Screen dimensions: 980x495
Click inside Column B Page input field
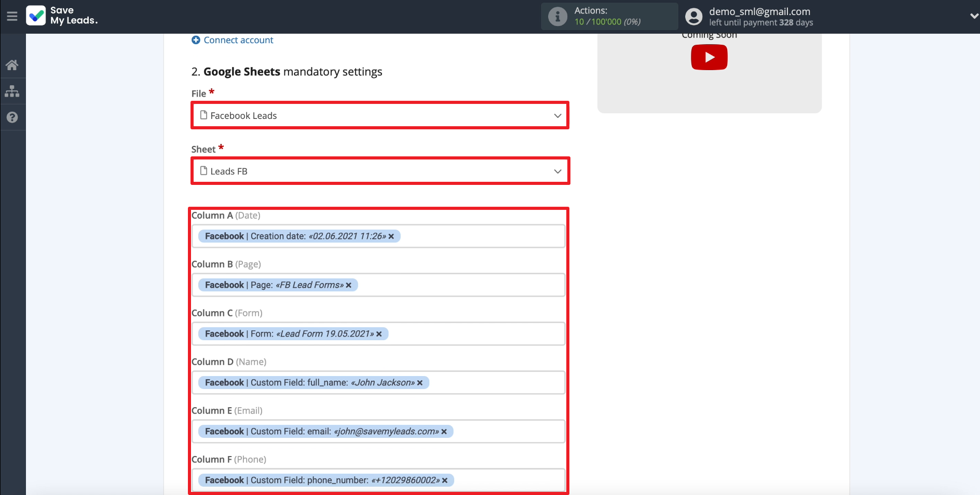click(378, 285)
